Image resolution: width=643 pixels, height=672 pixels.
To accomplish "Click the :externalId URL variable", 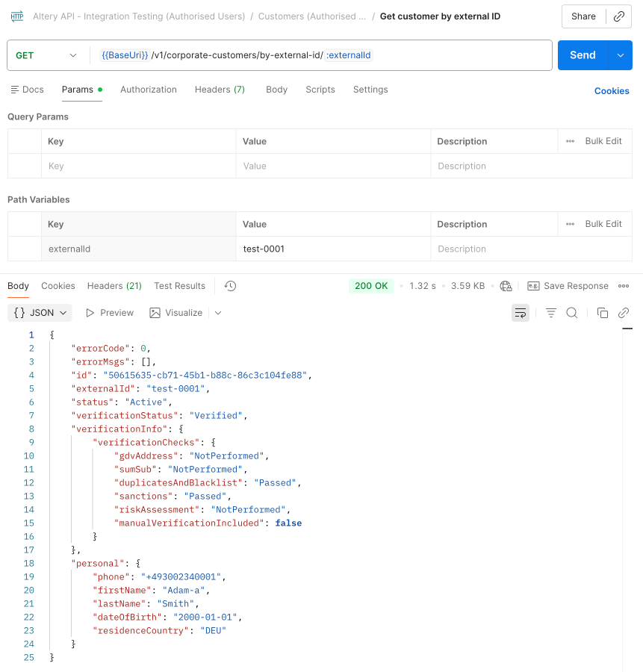I will pyautogui.click(x=349, y=55).
